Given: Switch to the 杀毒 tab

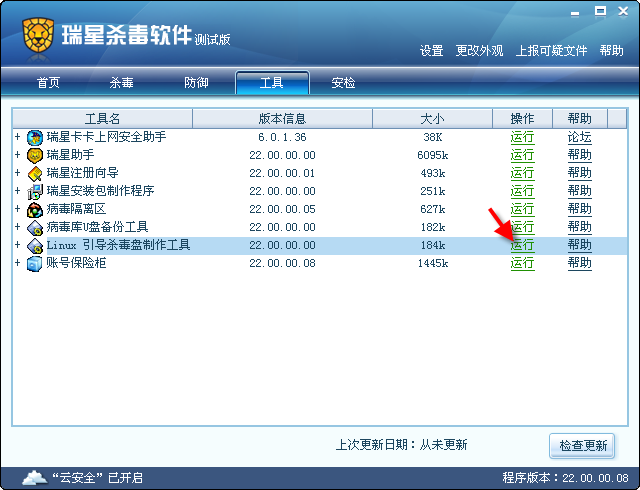Looking at the screenshot, I should click(x=121, y=83).
